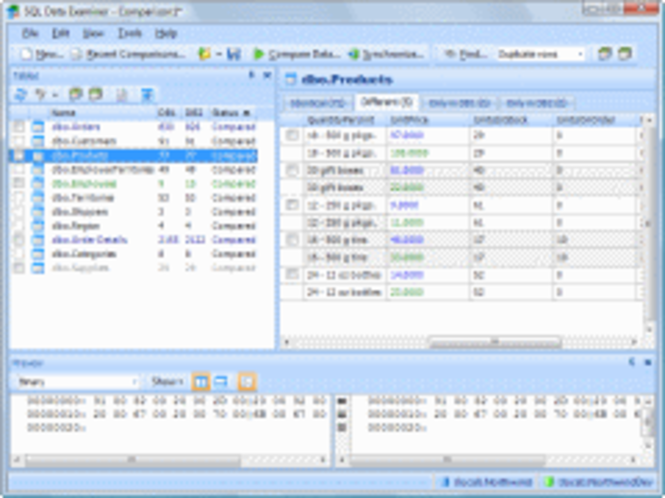
Task: Select the dbo.Region table row
Action: [x=134, y=226]
